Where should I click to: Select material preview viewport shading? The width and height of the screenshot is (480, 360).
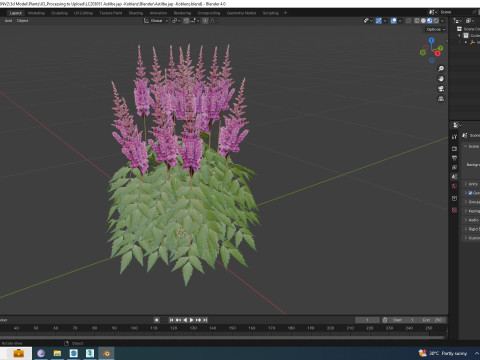coord(430,21)
